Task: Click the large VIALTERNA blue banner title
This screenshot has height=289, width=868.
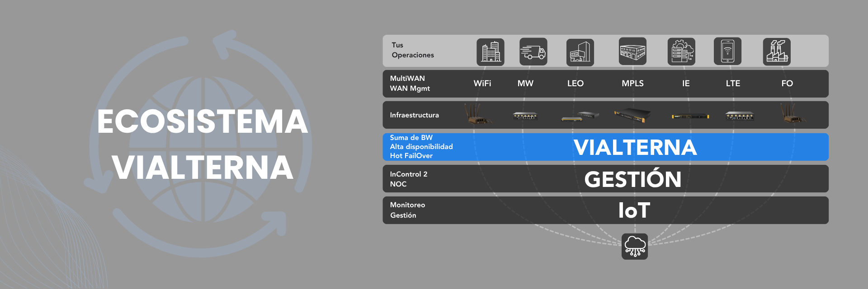Action: 635,147
